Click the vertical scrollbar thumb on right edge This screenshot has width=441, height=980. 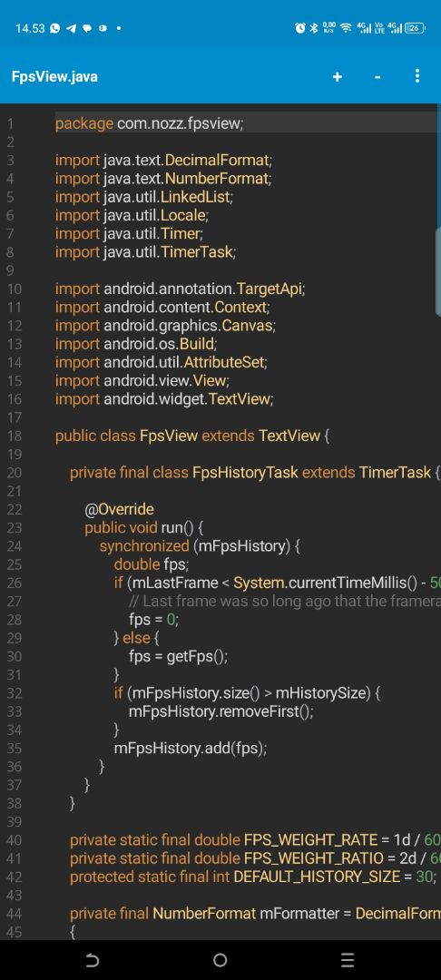click(x=438, y=272)
